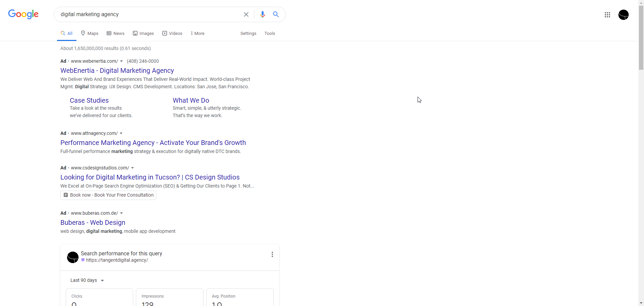Image resolution: width=644 pixels, height=306 pixels.
Task: Open the Case Studies sitelink
Action: point(89,100)
